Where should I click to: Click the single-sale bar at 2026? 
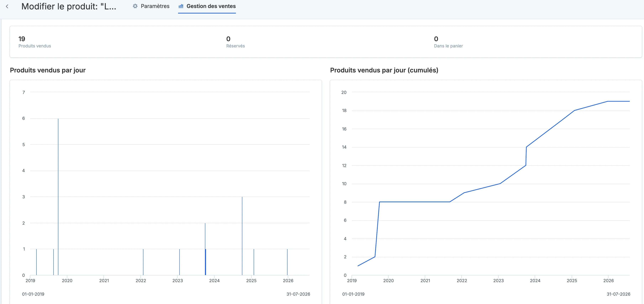(287, 262)
